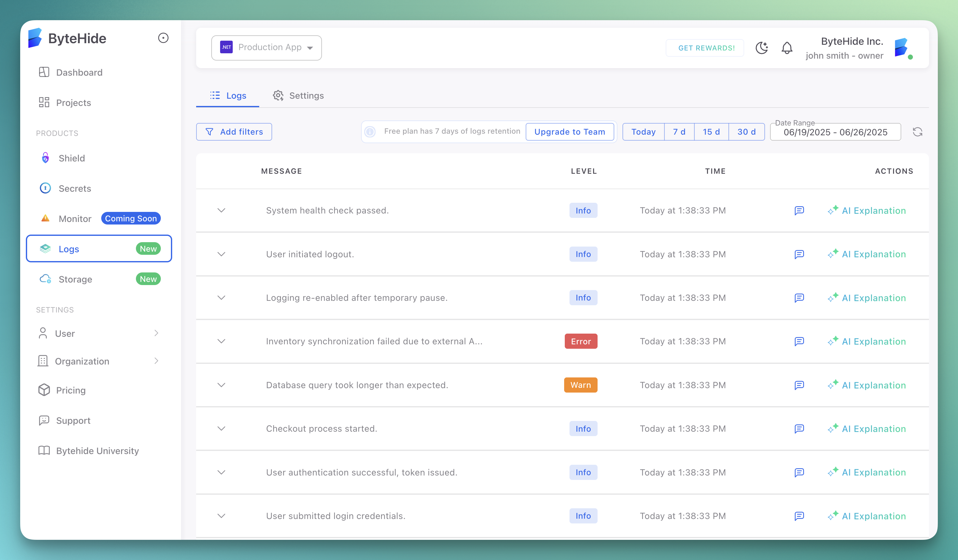Open the Production App project dropdown

click(266, 48)
